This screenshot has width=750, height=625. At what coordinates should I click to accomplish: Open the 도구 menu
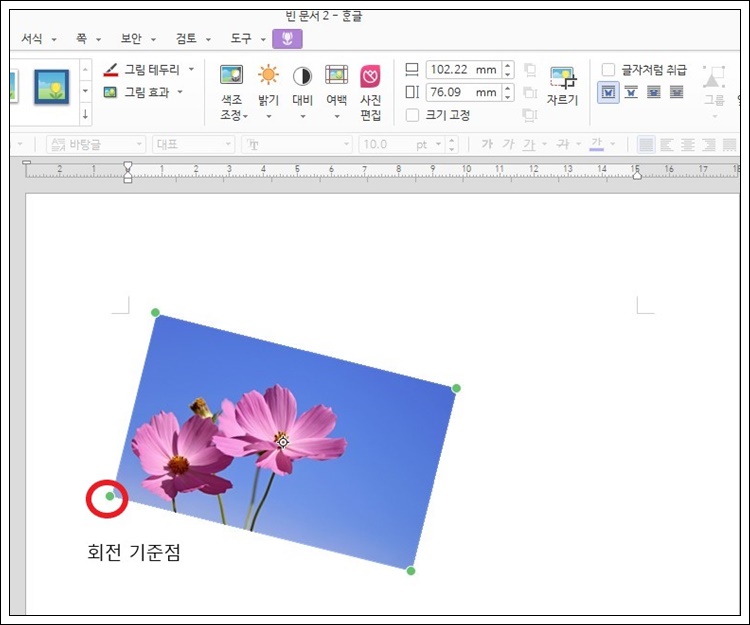[247, 39]
